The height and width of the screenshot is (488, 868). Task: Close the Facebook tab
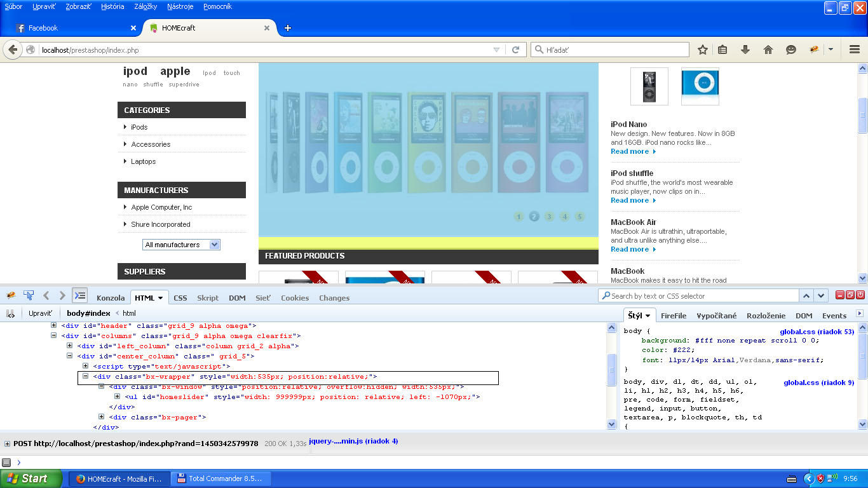pyautogui.click(x=133, y=28)
